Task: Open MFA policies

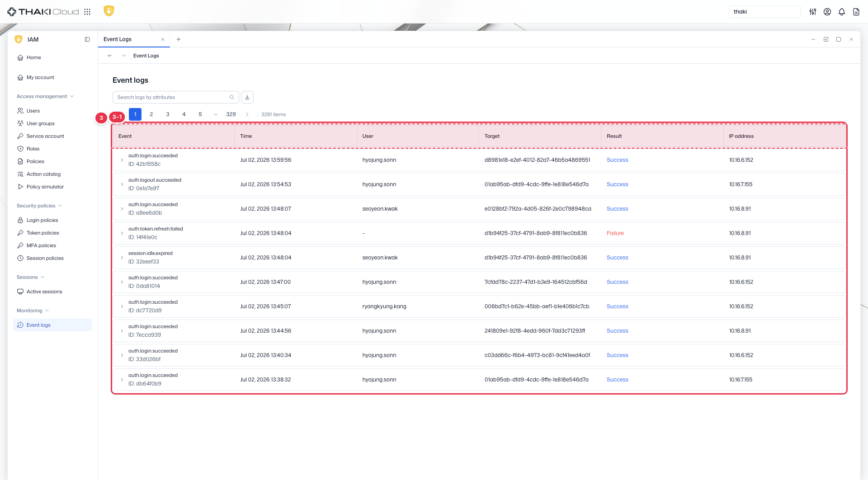Action: pyautogui.click(x=41, y=245)
